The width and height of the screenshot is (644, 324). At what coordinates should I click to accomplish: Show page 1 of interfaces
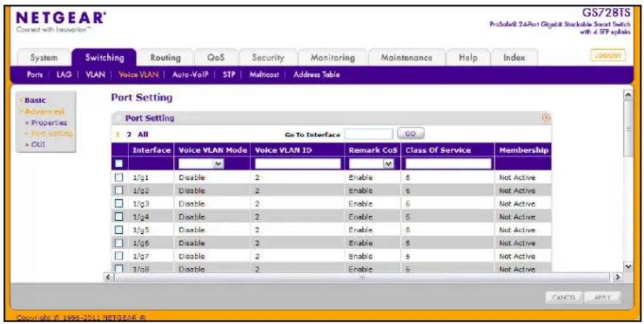117,135
